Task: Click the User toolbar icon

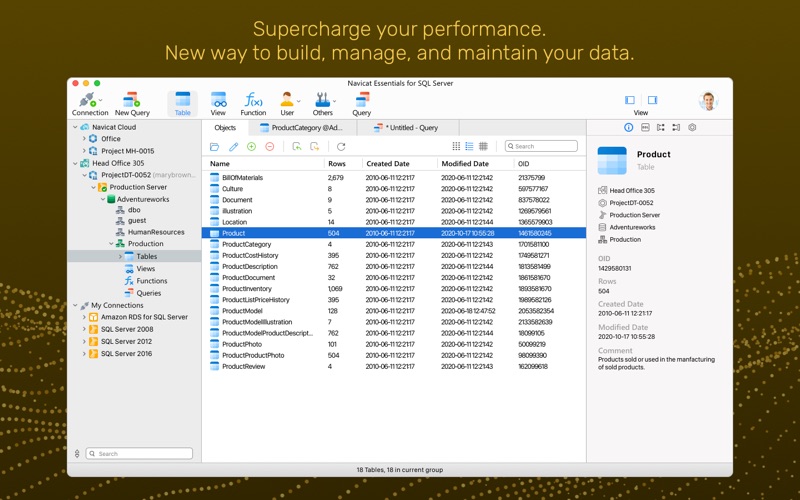Action: pos(287,104)
